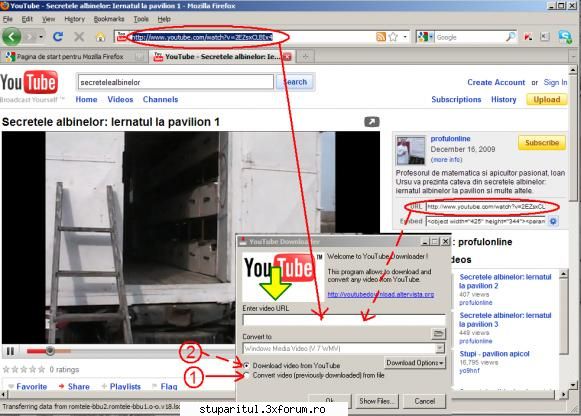The width and height of the screenshot is (581, 416).
Task: Switch to Pagina de start Firefox tab
Action: pos(74,57)
